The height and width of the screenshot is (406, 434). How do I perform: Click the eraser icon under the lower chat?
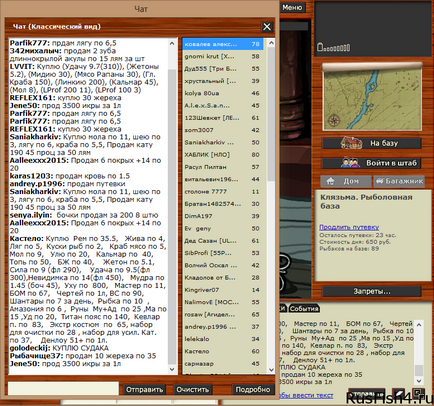coord(399,393)
